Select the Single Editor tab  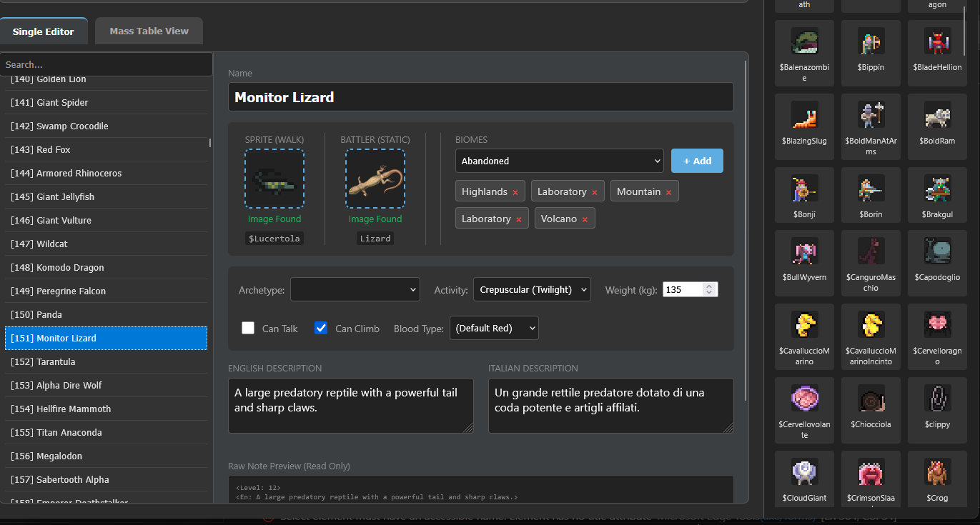(44, 31)
